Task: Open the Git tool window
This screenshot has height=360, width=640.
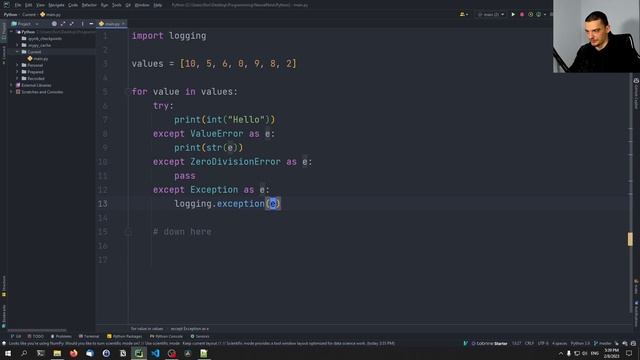Action: (16, 336)
